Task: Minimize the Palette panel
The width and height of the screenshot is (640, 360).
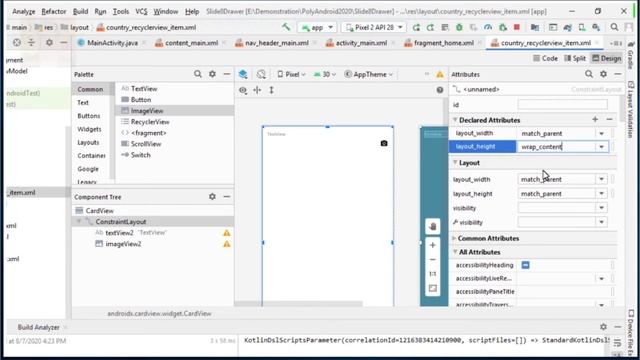Action: click(227, 74)
